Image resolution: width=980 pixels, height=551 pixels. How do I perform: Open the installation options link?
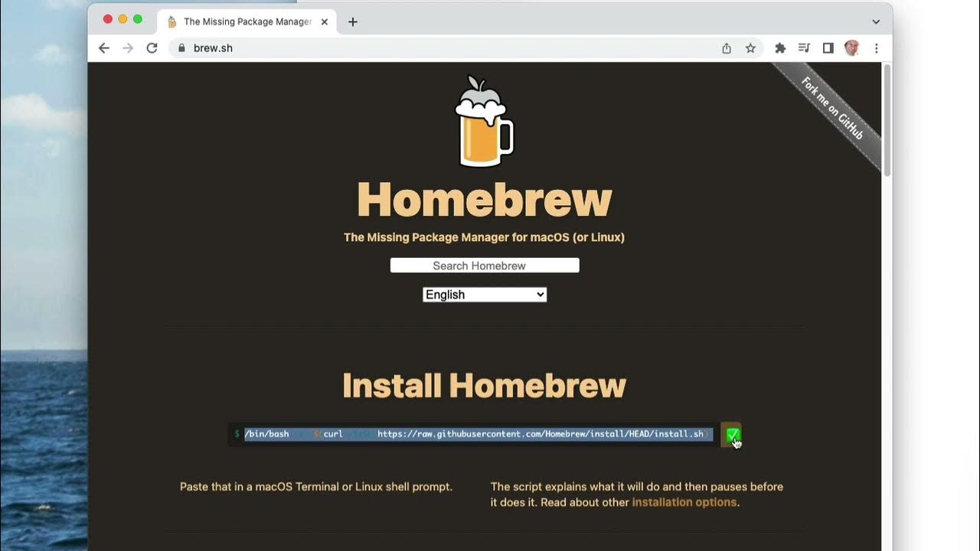[684, 503]
